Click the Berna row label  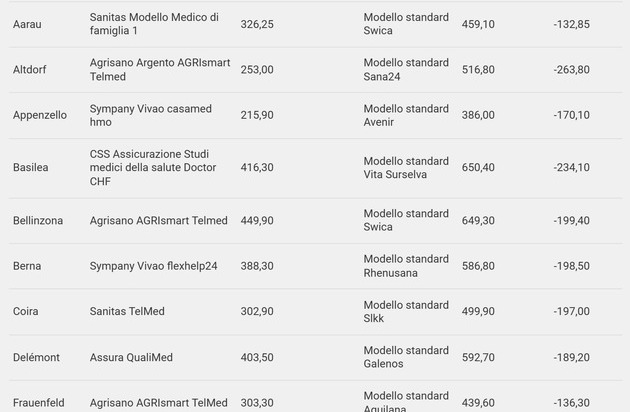tap(27, 266)
